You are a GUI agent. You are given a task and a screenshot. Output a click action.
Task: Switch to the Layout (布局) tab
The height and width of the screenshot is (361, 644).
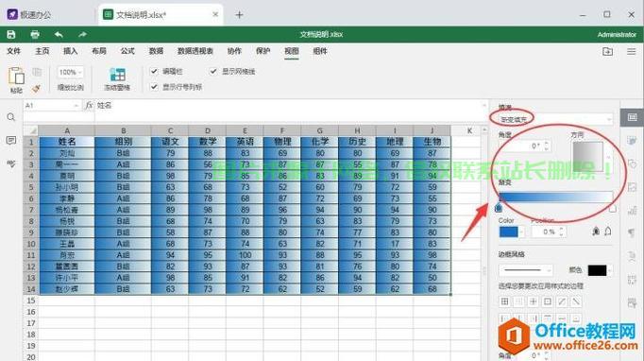pyautogui.click(x=99, y=51)
